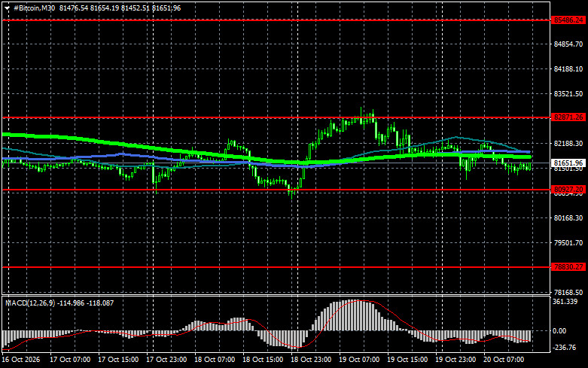Click the 19 Oct 07:00 time label
Image resolution: width=588 pixels, height=368 pixels.
click(359, 360)
